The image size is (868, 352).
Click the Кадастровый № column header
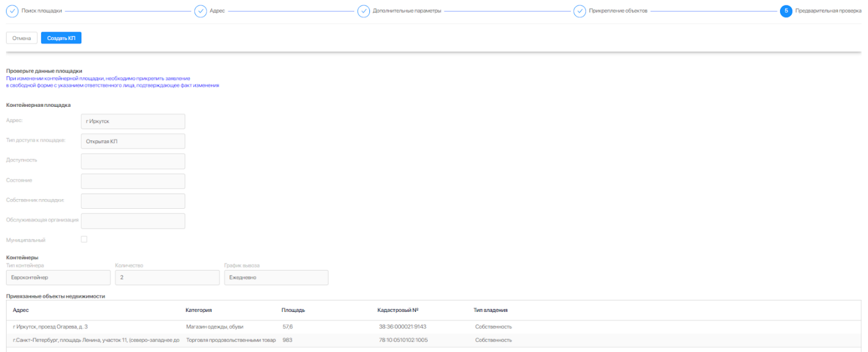point(398,310)
